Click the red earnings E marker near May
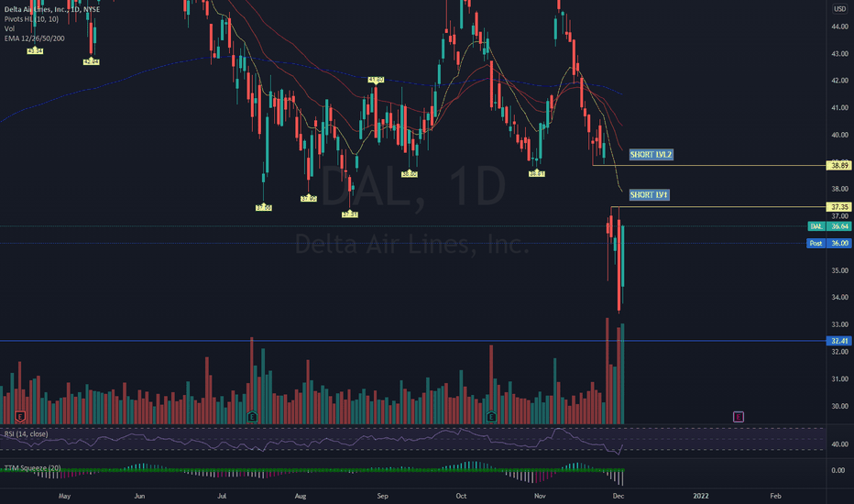The image size is (854, 504). [x=20, y=417]
